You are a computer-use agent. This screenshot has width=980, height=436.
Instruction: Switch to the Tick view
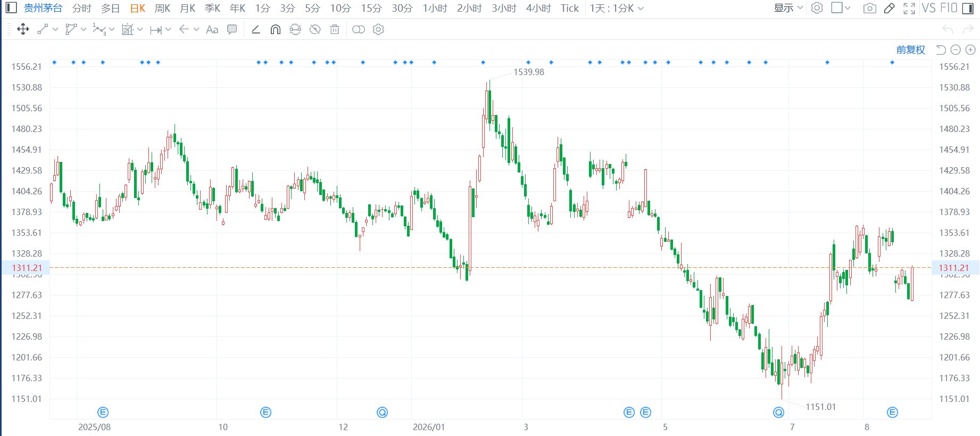pos(570,9)
